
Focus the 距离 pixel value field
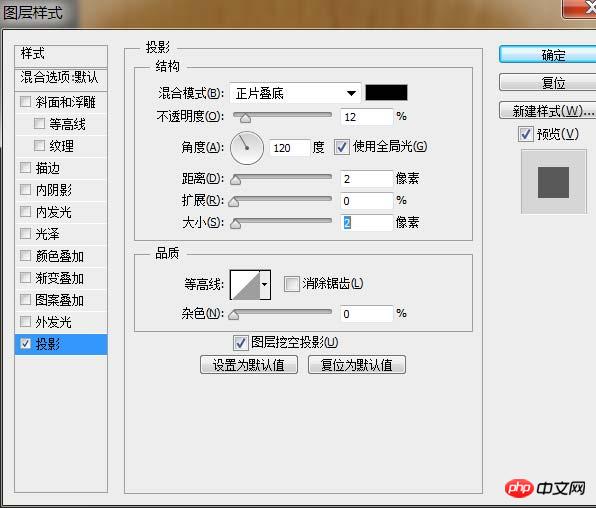click(366, 179)
